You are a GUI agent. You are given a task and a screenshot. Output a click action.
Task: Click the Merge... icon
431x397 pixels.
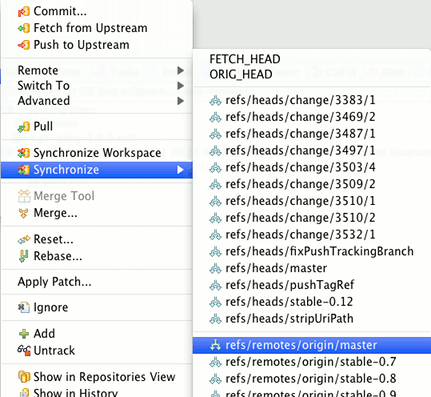[x=24, y=213]
